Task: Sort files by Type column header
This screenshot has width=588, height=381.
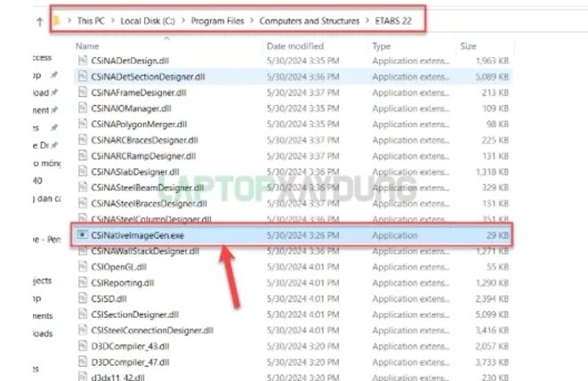Action: click(382, 46)
